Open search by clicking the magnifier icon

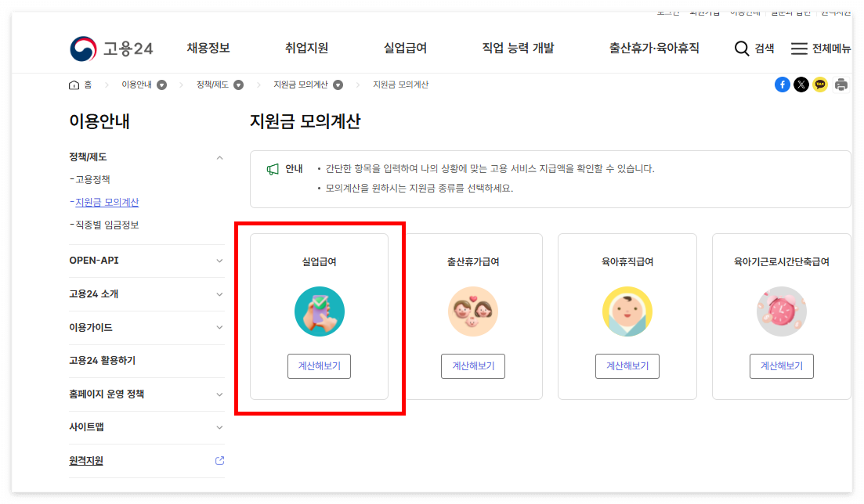pos(741,48)
